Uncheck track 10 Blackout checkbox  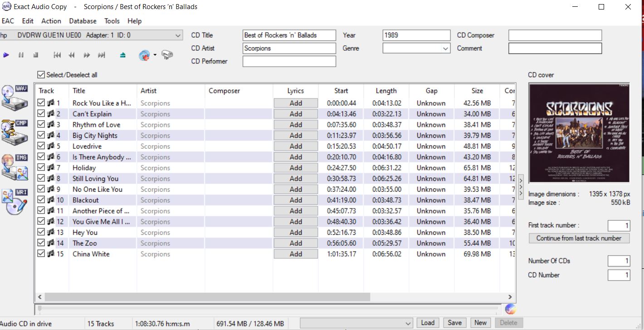click(x=41, y=200)
